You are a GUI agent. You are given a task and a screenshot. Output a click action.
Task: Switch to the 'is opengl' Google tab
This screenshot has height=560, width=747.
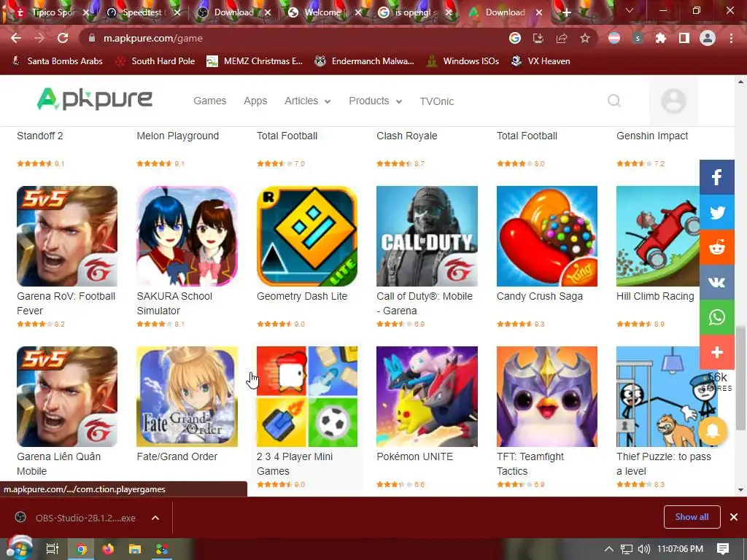[414, 12]
